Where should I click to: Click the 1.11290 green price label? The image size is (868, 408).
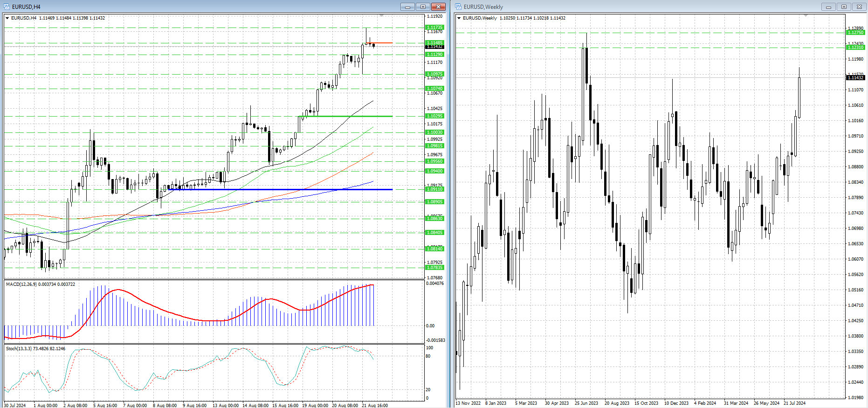pyautogui.click(x=435, y=55)
